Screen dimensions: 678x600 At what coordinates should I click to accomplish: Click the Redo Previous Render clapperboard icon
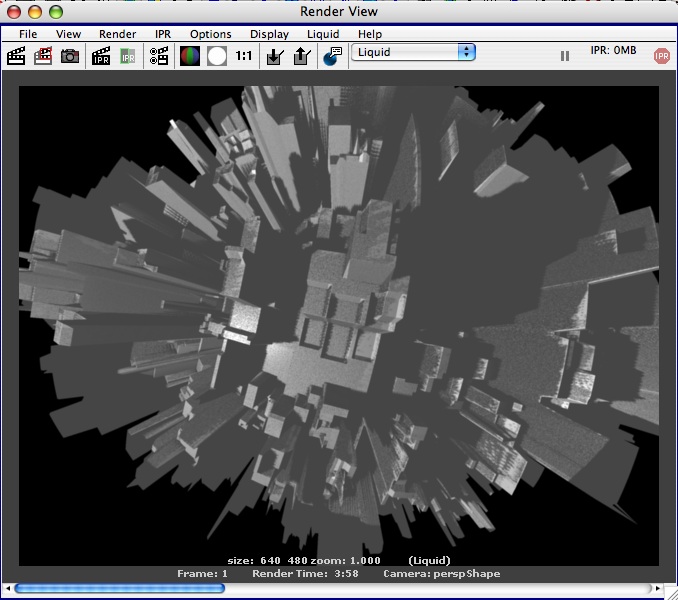coord(16,56)
